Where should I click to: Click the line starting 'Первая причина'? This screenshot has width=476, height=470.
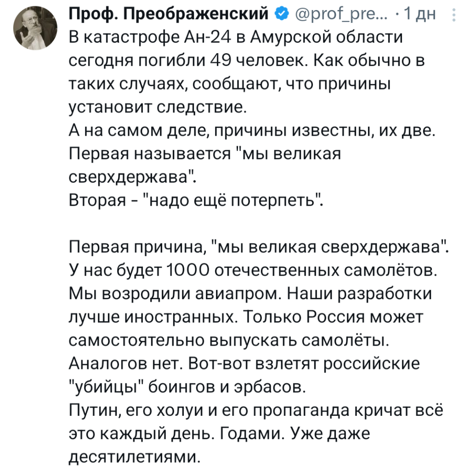pyautogui.click(x=258, y=250)
